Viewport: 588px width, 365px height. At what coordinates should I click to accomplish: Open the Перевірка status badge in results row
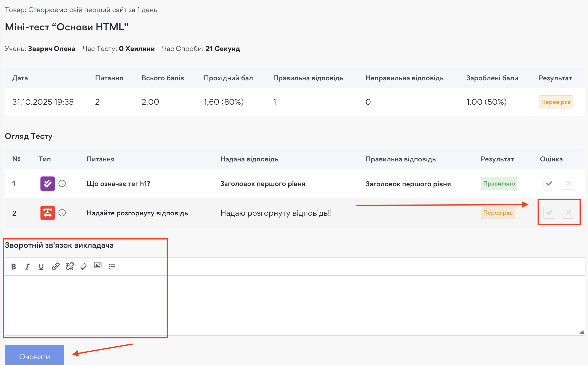click(556, 102)
